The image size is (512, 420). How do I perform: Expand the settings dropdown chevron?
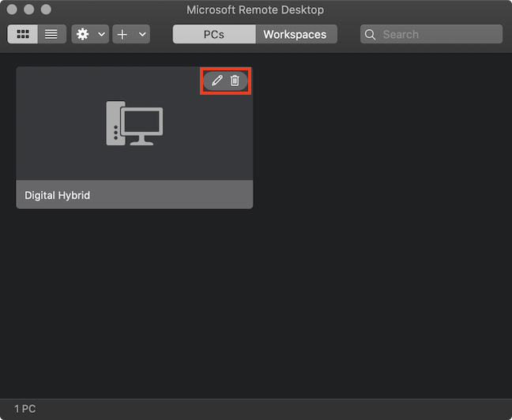coord(102,34)
